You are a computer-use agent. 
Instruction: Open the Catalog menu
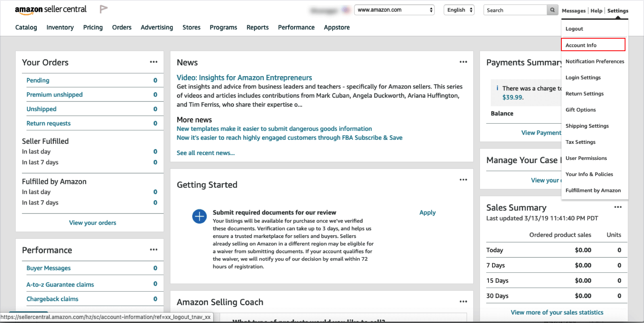pyautogui.click(x=26, y=27)
